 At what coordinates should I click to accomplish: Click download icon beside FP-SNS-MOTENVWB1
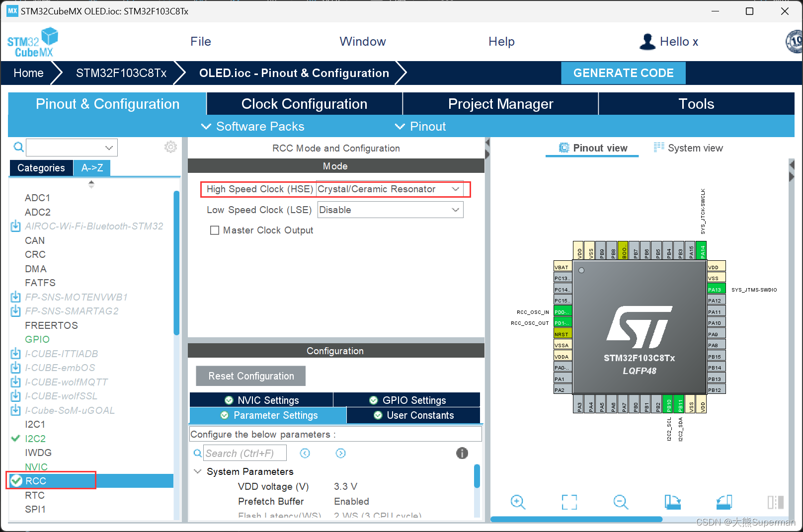tap(16, 297)
